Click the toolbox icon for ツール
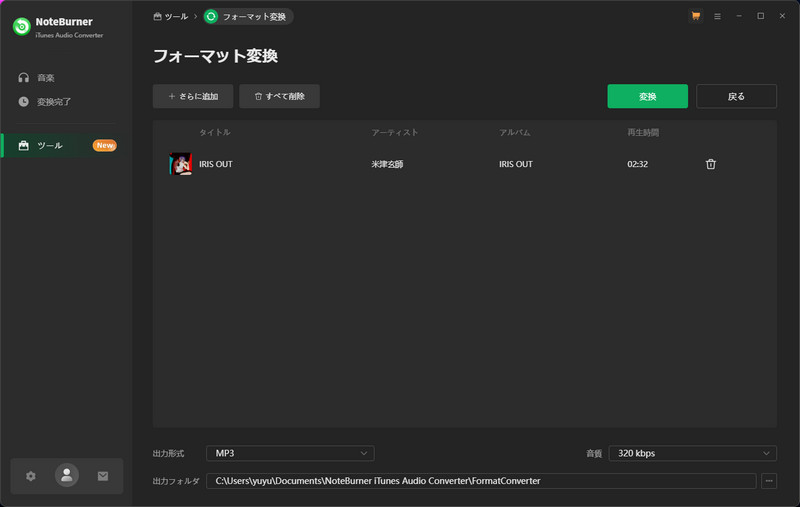The width and height of the screenshot is (800, 507). point(23,145)
